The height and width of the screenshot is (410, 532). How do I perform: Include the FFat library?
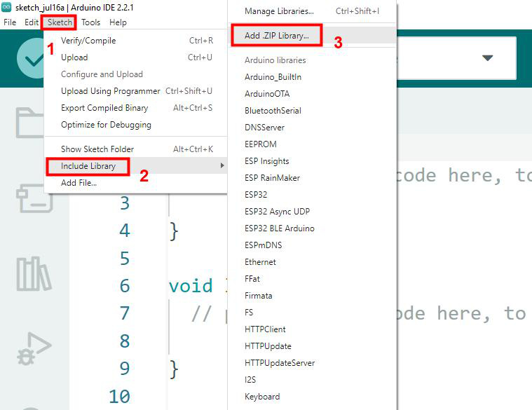[312, 279]
